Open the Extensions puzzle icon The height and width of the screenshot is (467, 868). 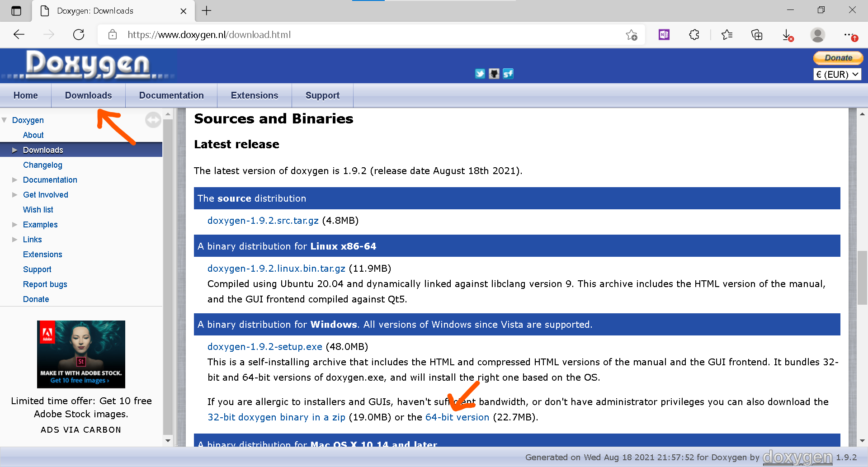(694, 34)
